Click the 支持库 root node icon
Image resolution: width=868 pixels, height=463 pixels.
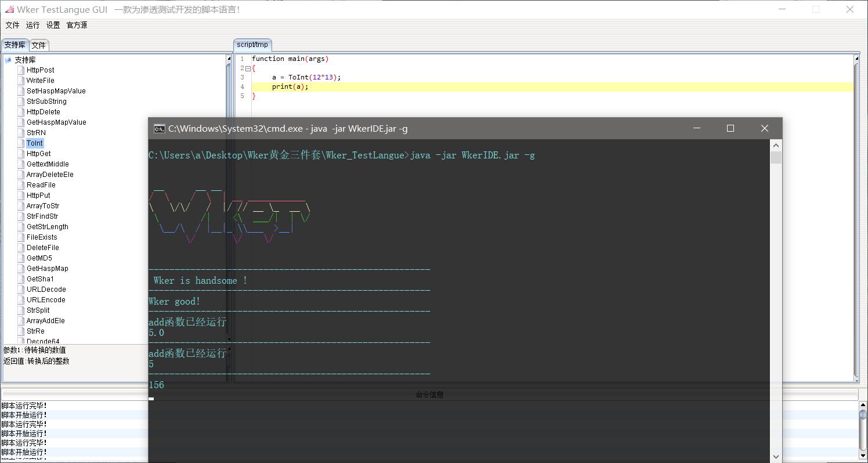pyautogui.click(x=8, y=60)
